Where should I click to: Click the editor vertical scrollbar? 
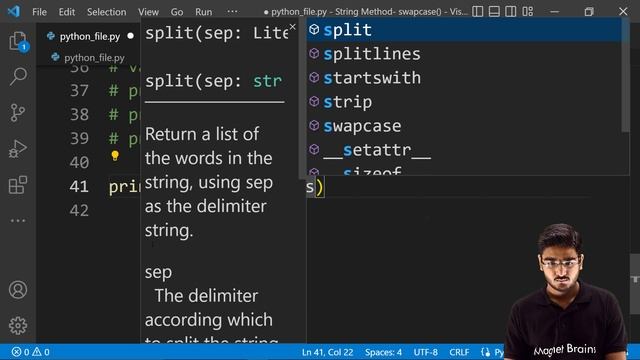pyautogui.click(x=635, y=284)
